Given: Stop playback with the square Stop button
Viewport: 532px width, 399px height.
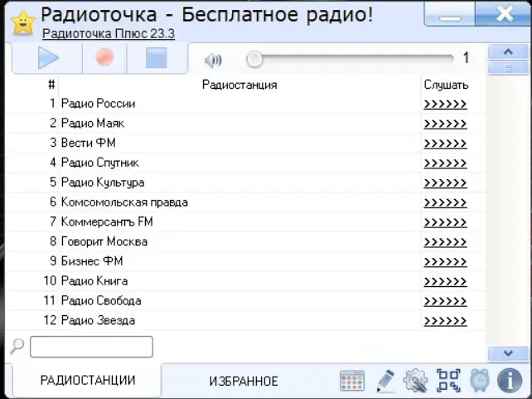Looking at the screenshot, I should tap(156, 58).
